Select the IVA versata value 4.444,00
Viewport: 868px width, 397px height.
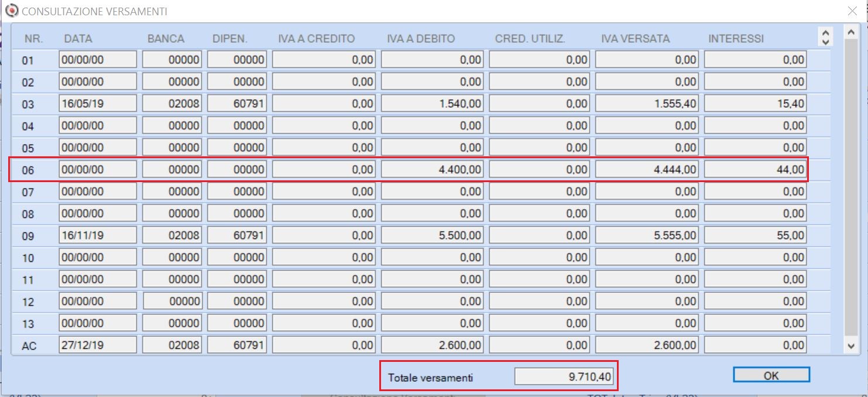tap(647, 170)
